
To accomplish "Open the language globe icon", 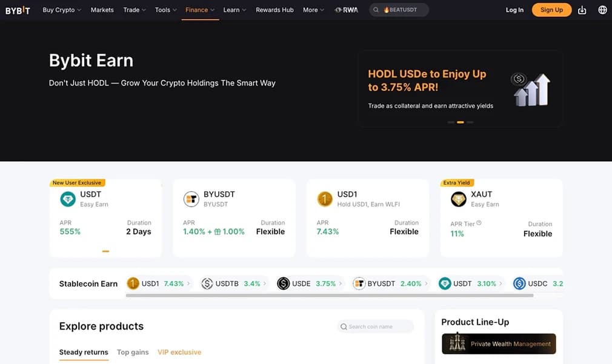I will coord(603,10).
